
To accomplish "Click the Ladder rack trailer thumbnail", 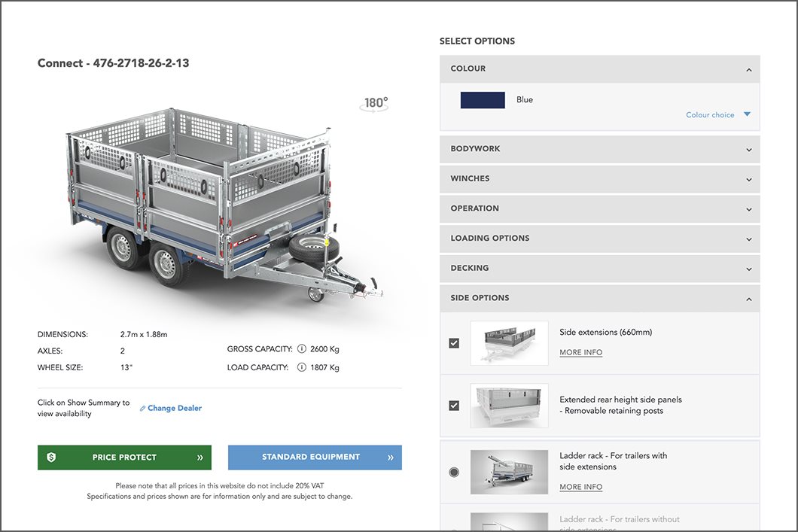I will [510, 472].
